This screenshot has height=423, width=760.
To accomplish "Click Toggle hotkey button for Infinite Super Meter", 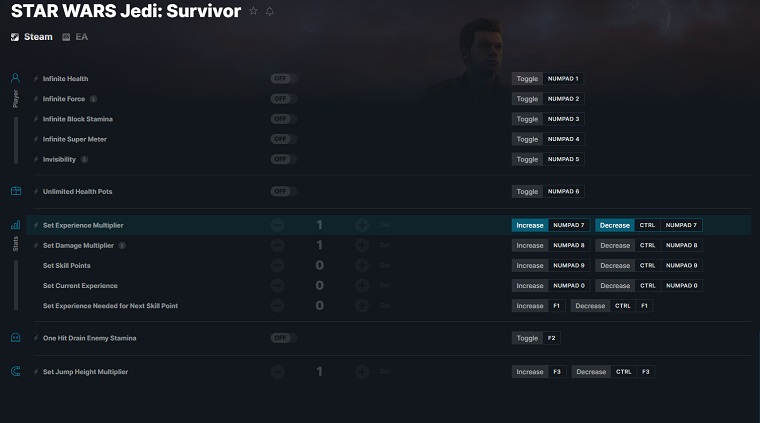I will [527, 139].
